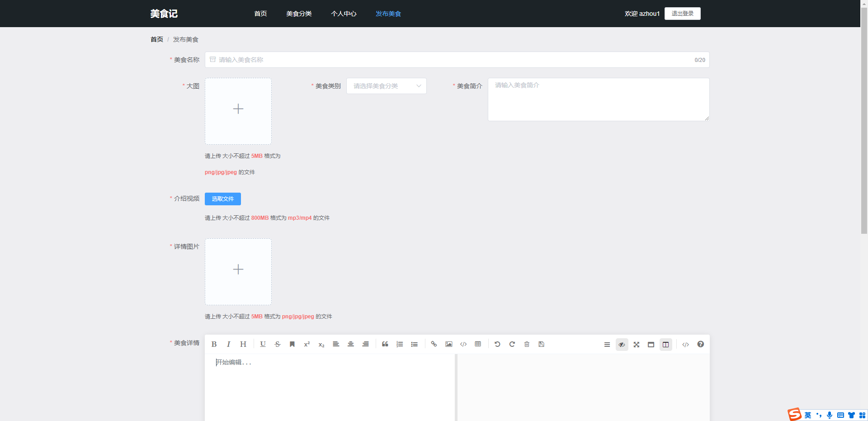Insert a table in the editor
The height and width of the screenshot is (421, 868).
click(x=478, y=344)
